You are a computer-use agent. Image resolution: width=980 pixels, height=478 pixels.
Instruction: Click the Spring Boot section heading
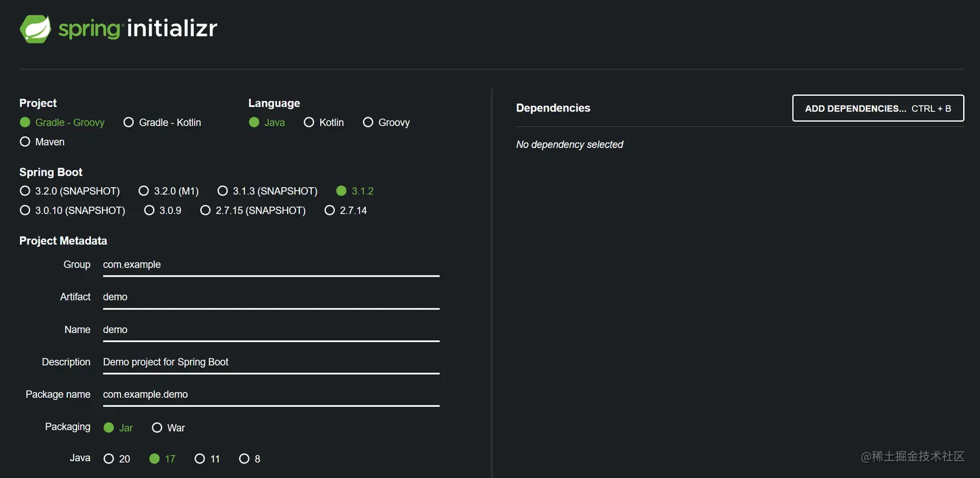point(51,172)
